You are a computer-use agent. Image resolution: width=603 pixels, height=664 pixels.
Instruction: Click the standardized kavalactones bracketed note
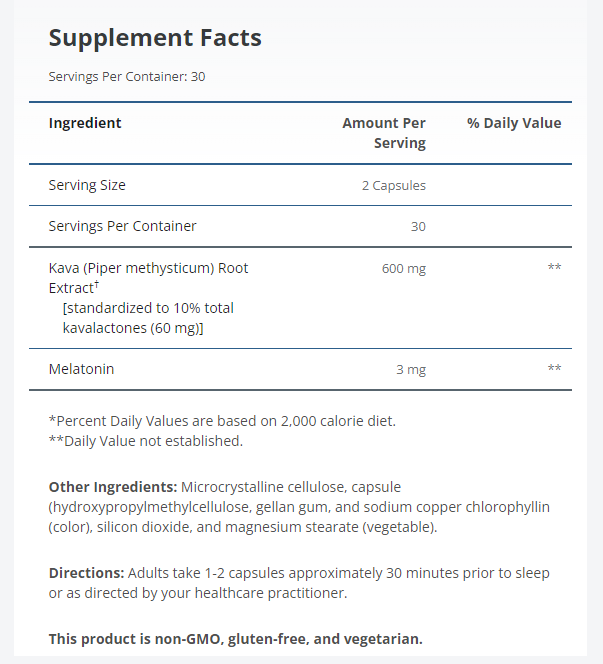(x=148, y=318)
